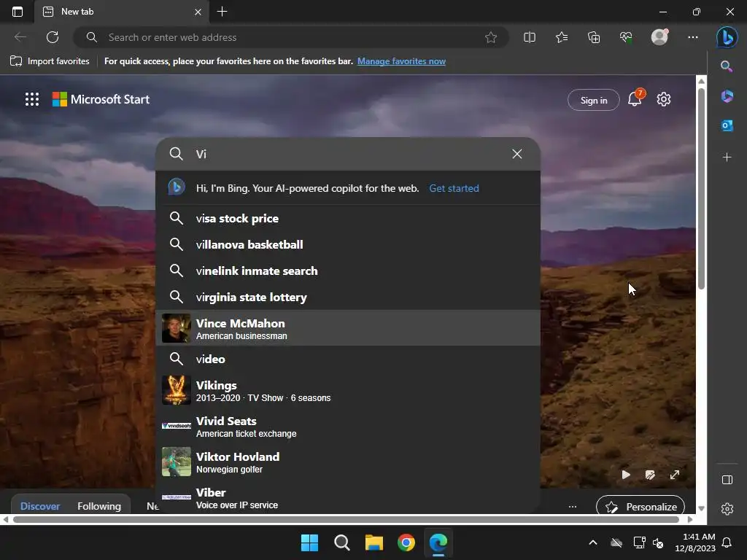Select video search suggestion
The width and height of the screenshot is (747, 560).
coord(348,359)
